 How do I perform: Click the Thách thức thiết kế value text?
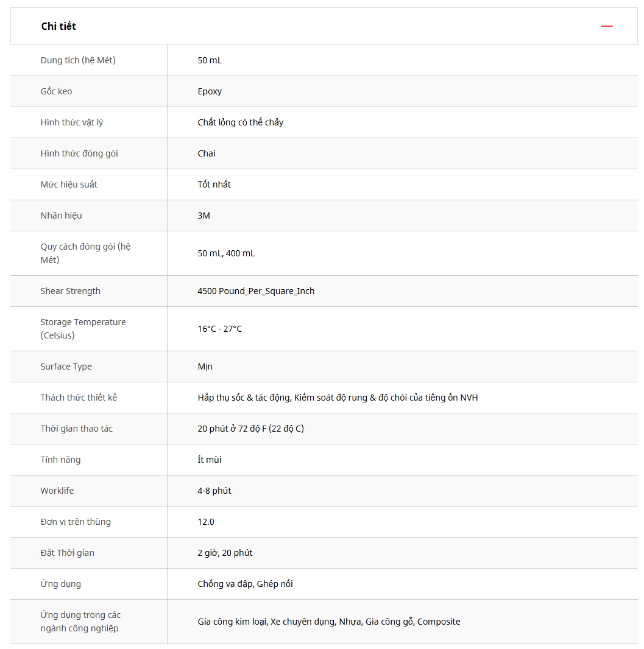point(338,398)
